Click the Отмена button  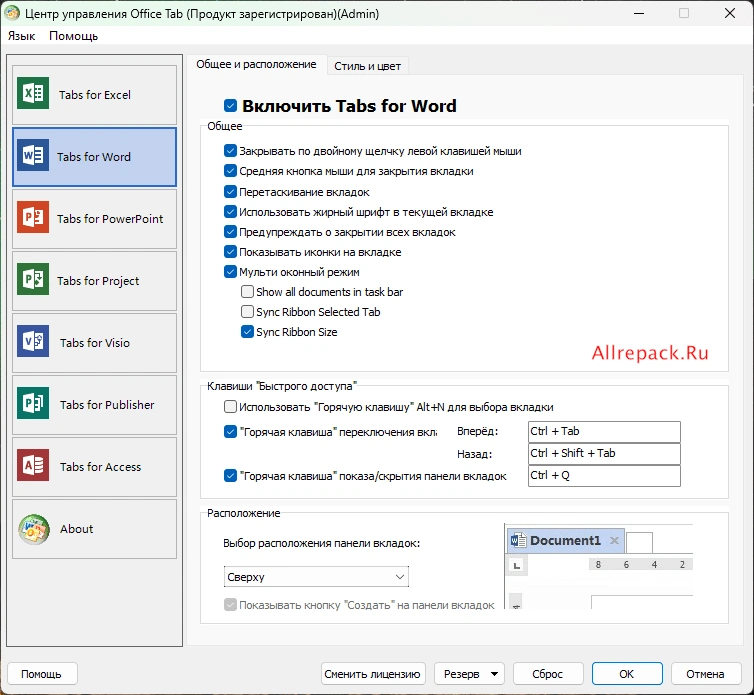coord(705,674)
